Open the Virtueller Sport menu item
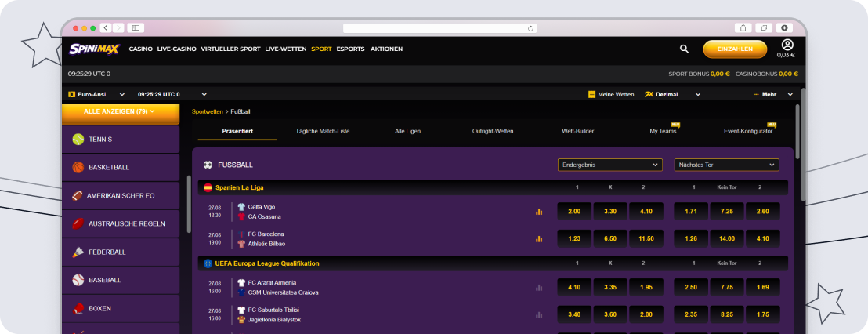Image resolution: width=868 pixels, height=334 pixels. (x=230, y=49)
